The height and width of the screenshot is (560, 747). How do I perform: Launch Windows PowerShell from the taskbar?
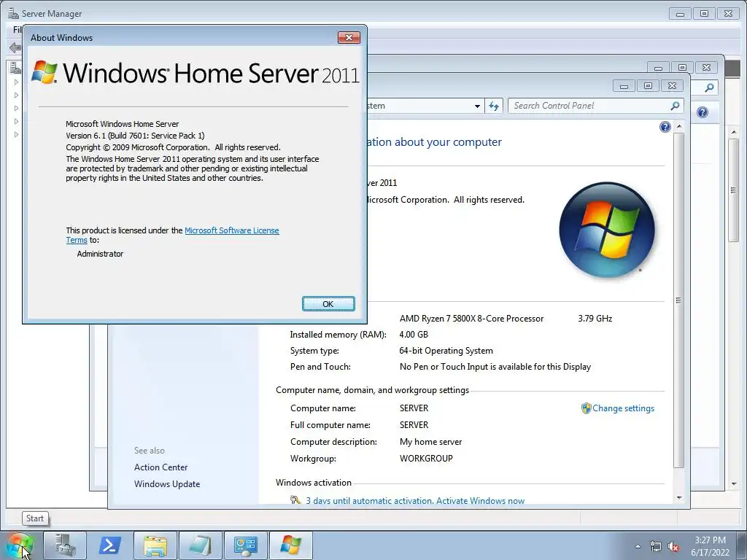110,545
